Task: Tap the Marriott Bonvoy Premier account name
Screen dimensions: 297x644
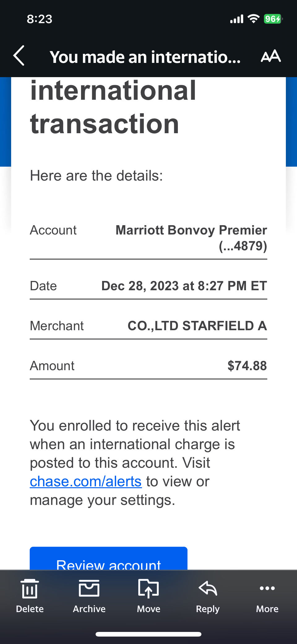Action: 191,230
